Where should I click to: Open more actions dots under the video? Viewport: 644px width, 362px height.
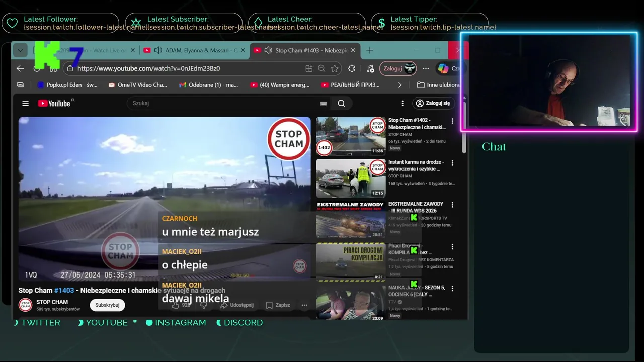pos(304,305)
